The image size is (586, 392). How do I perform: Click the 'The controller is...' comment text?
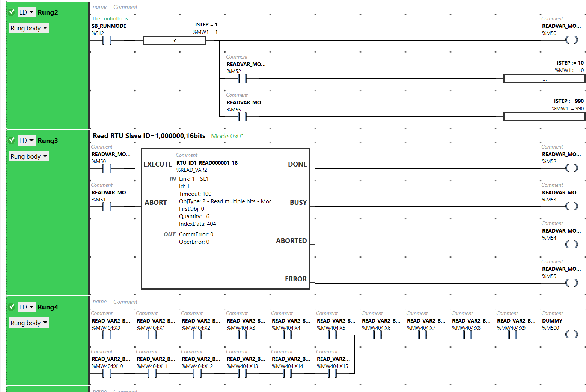112,18
